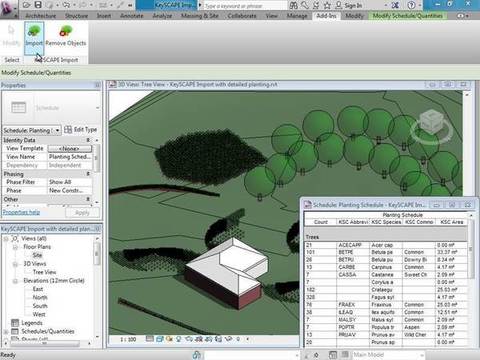Click the Edit Type button
Screen dimensions: 480x360
[81, 130]
